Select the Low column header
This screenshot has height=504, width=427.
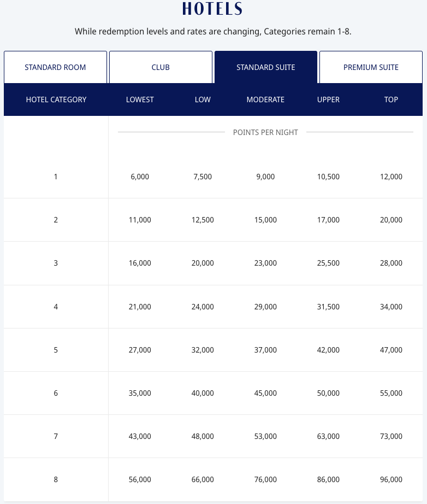tap(203, 99)
